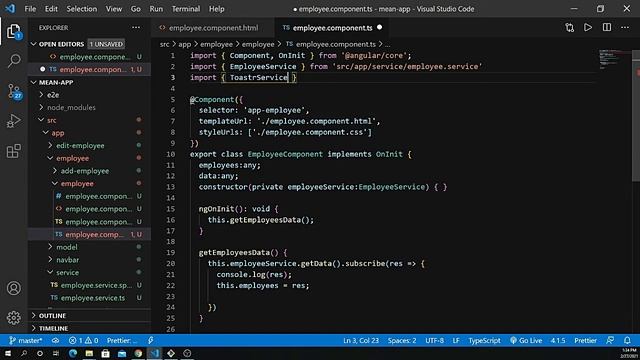Open notifications bell in status bar

[627, 340]
